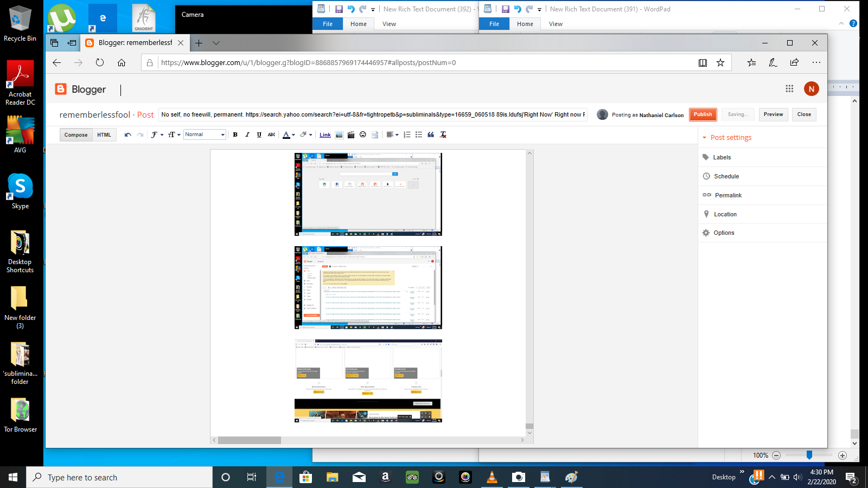The width and height of the screenshot is (868, 488).
Task: Insert jump break
Action: click(x=375, y=135)
